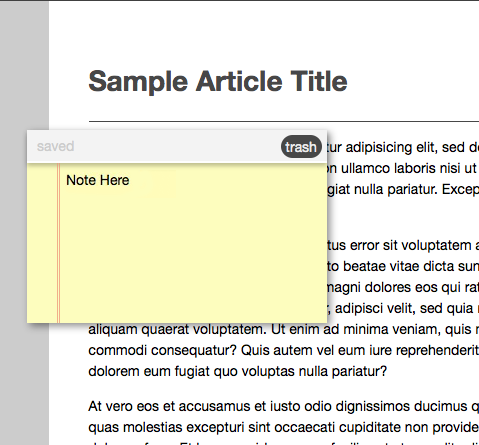
Task: Click the Sample Article Title heading
Action: 218,82
